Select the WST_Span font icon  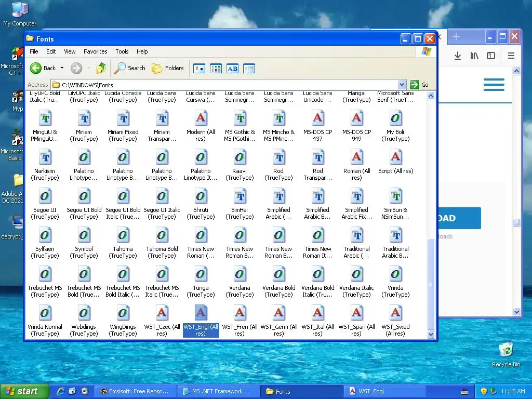point(356,312)
